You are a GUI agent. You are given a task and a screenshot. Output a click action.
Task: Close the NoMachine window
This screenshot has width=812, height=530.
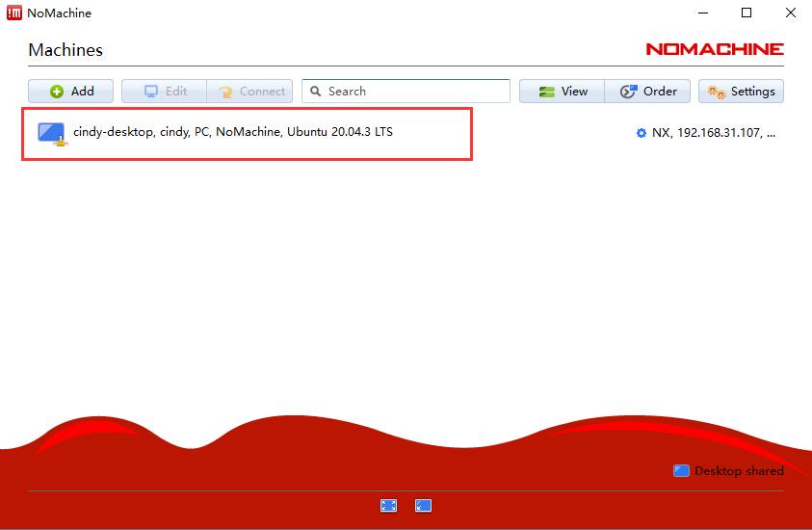pos(790,13)
